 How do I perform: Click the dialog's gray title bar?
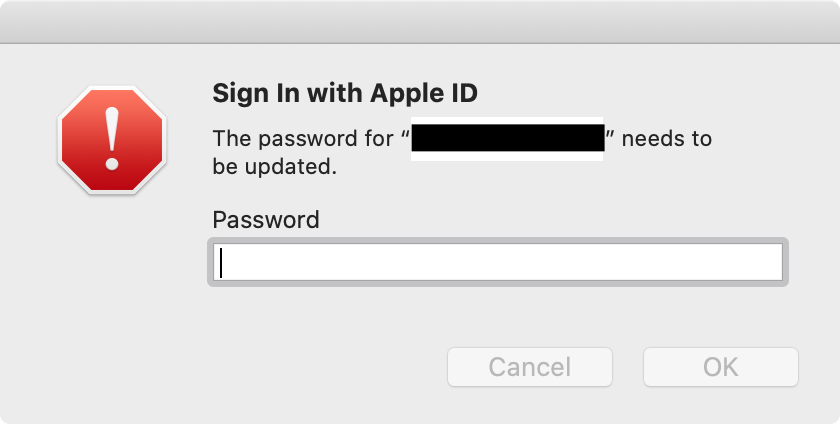420,21
